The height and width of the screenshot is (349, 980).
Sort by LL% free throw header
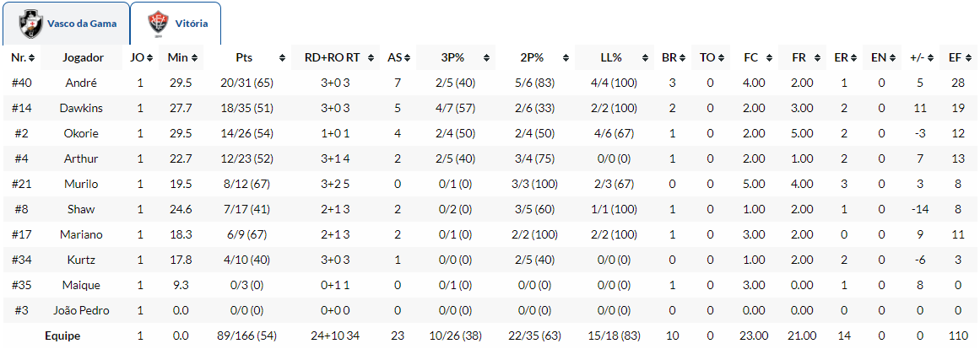611,58
